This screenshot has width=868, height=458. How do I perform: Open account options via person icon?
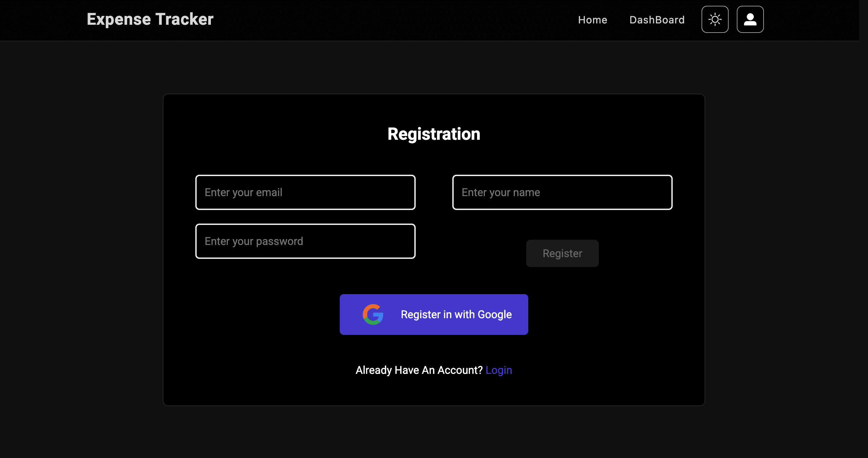[750, 19]
